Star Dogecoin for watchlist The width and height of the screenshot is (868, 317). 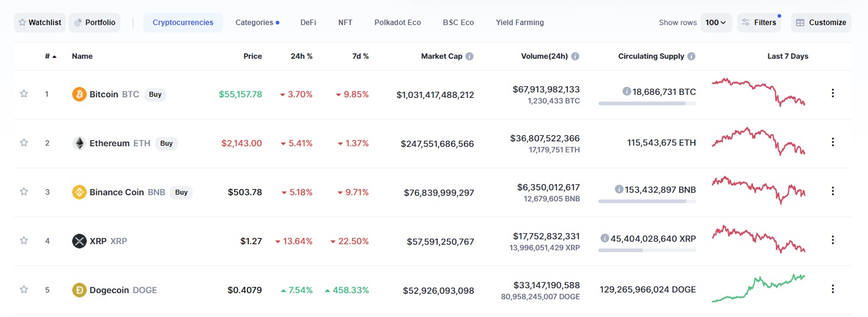[x=24, y=289]
